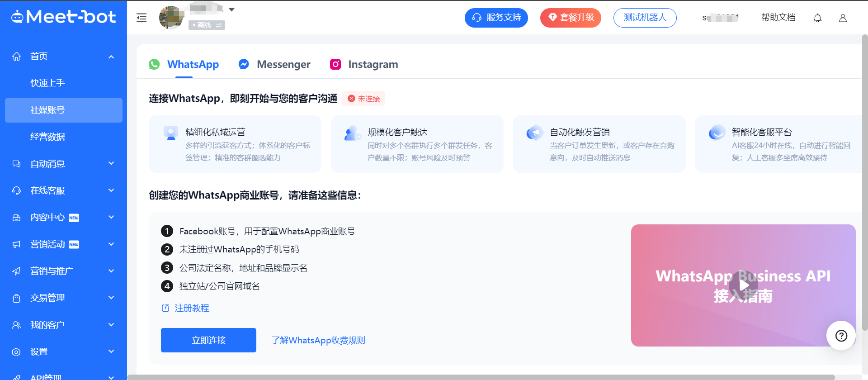868x380 pixels.
Task: Expand the 内容中心 menu chevron
Action: 111,217
